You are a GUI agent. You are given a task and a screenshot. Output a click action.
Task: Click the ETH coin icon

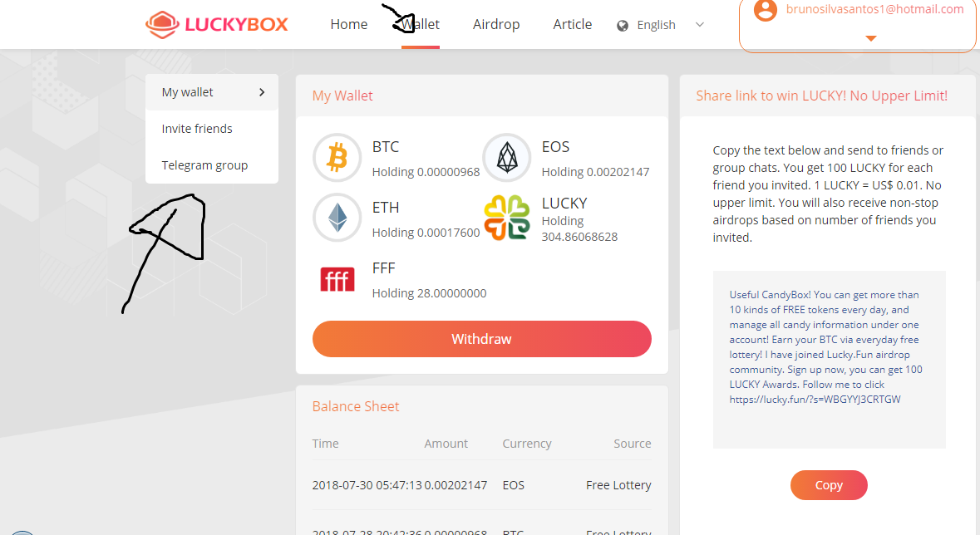(337, 218)
